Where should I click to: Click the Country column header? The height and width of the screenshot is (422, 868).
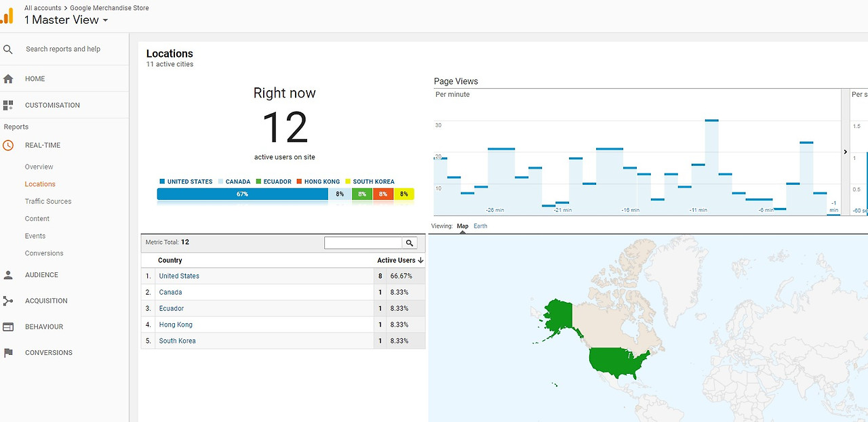pos(170,260)
